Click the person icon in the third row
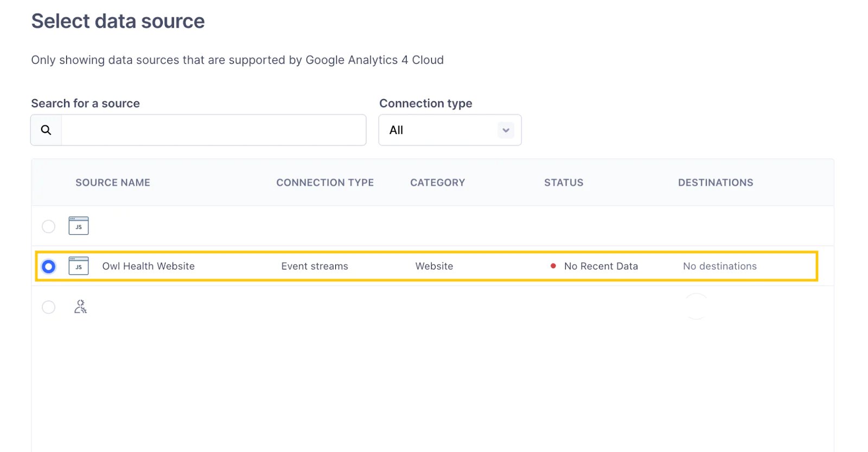868x452 pixels. (80, 307)
